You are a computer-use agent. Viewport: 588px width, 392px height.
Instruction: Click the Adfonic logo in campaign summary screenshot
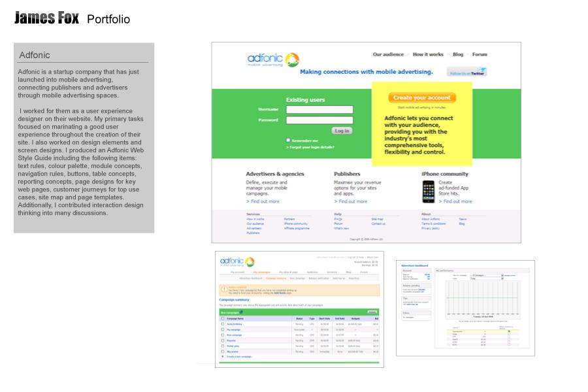click(237, 261)
